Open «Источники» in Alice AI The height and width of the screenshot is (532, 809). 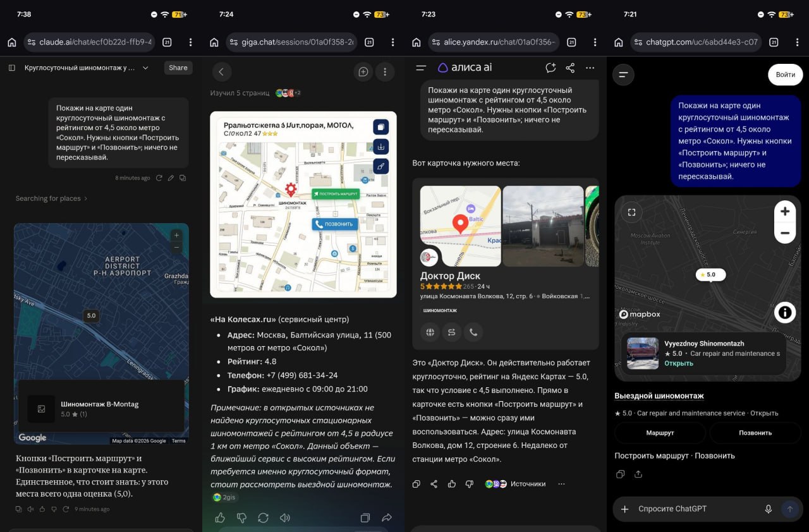(515, 484)
